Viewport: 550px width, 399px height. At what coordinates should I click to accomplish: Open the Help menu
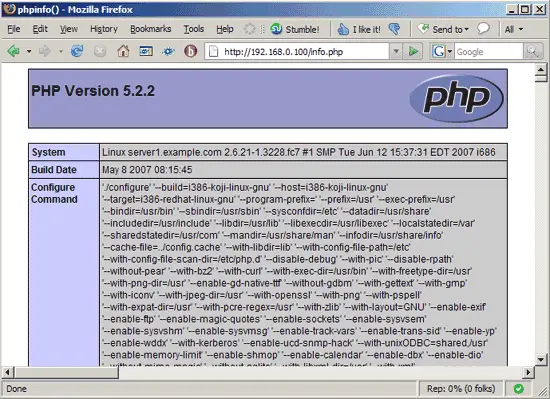(225, 29)
